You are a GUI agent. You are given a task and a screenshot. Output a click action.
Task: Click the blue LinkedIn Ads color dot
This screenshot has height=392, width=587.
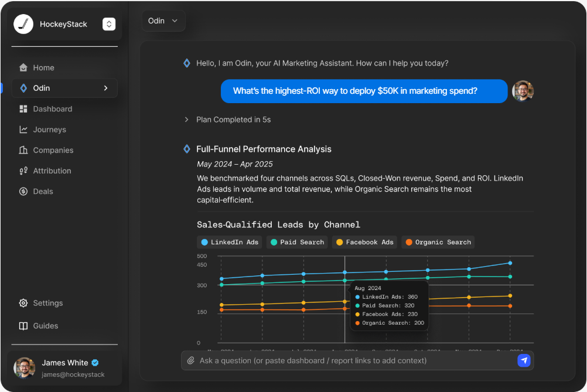[x=204, y=242]
